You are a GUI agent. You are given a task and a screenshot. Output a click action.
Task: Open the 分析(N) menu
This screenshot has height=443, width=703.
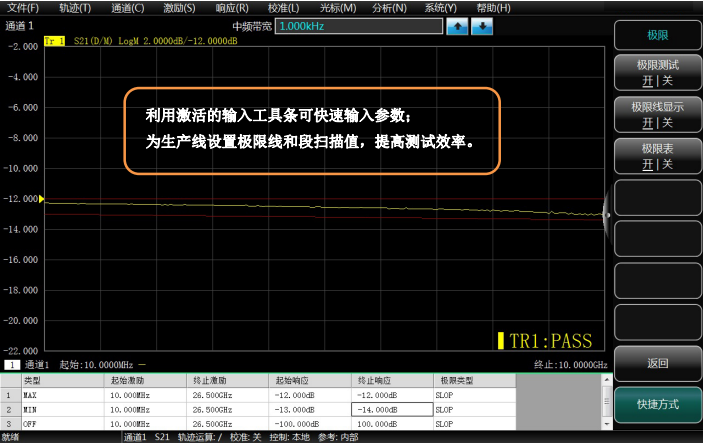(389, 8)
